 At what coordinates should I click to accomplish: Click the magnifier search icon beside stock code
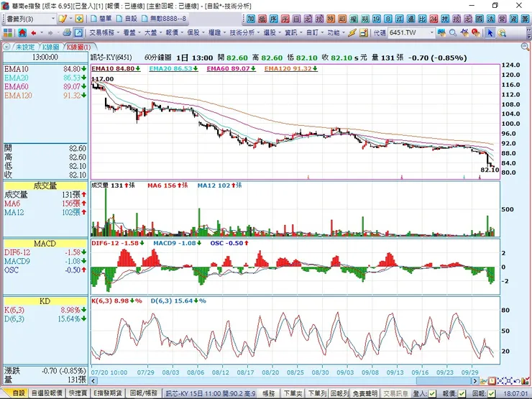tap(453, 33)
